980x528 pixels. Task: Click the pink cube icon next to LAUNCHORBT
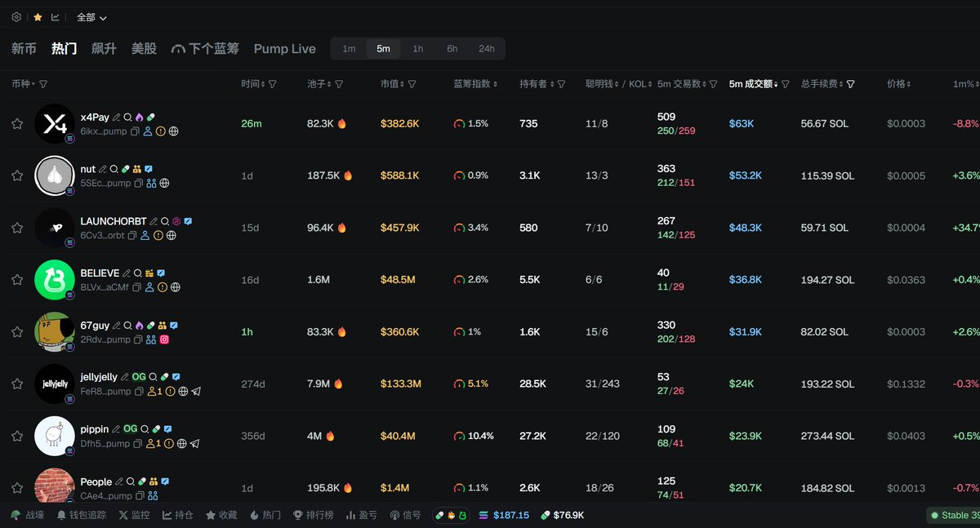[x=176, y=221]
